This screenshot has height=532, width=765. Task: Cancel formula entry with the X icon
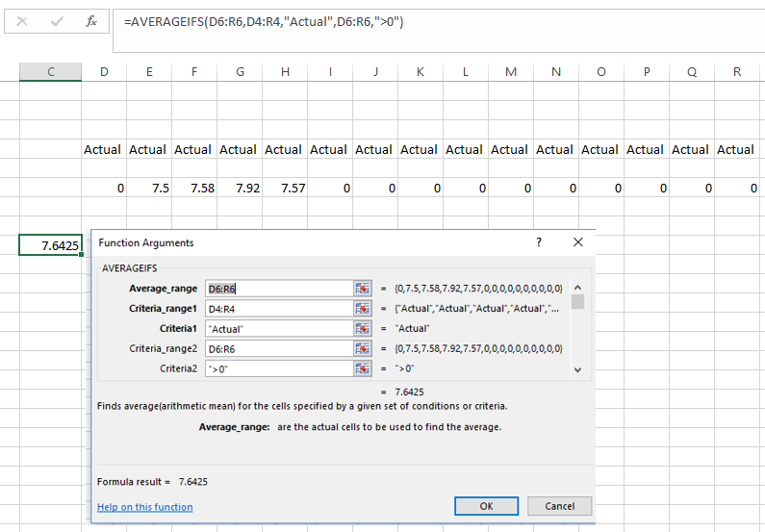click(x=22, y=21)
